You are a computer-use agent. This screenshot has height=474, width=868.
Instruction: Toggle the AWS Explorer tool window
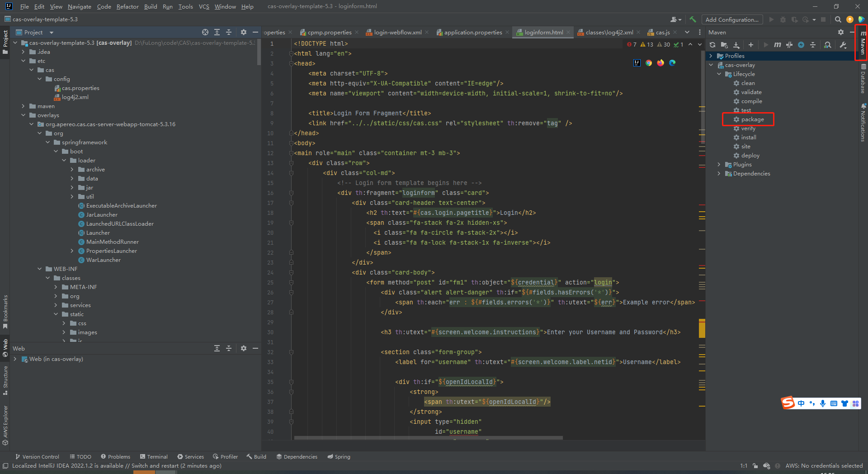tap(5, 425)
